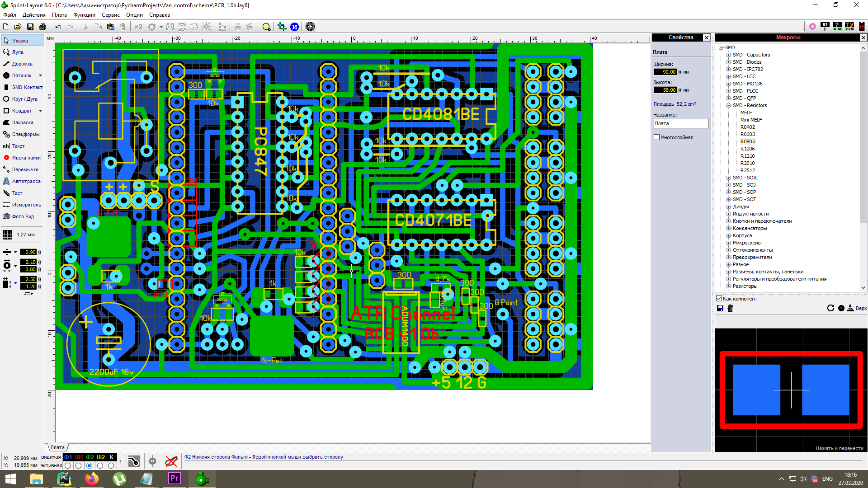Click the undo arrow in toolbar
The image size is (868, 488).
pyautogui.click(x=58, y=27)
